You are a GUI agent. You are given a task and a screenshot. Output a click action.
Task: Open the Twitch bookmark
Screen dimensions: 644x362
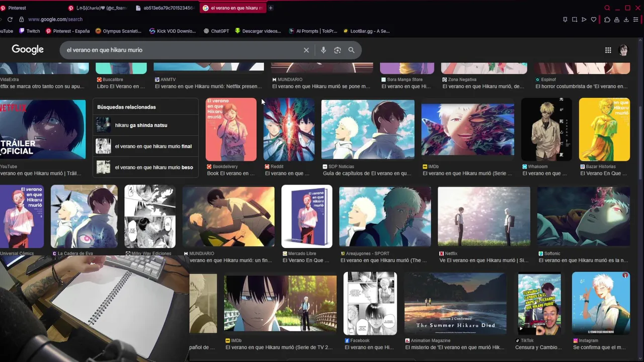click(x=29, y=31)
